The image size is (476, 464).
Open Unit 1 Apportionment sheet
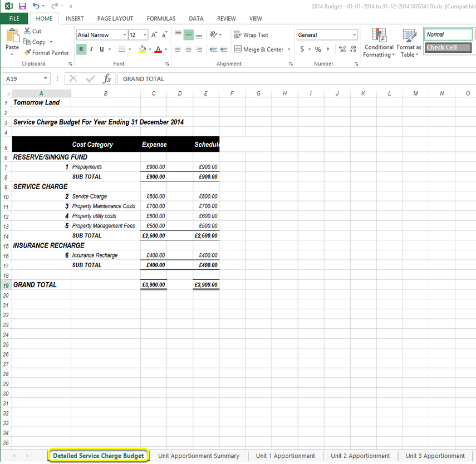pyautogui.click(x=286, y=456)
